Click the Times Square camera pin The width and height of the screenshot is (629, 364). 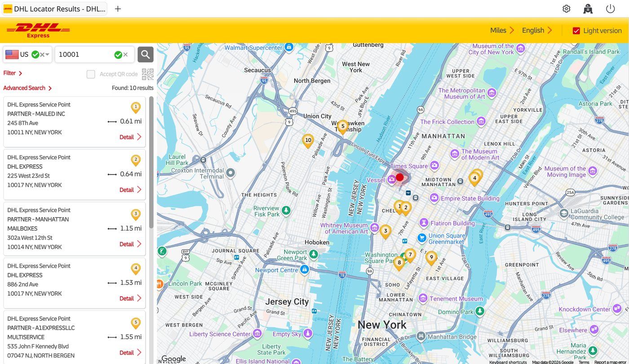[434, 166]
